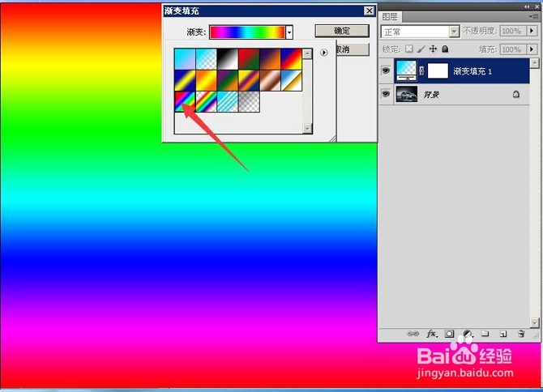Click gradient picker scrollbar down arrow
543x392 pixels.
[x=307, y=128]
